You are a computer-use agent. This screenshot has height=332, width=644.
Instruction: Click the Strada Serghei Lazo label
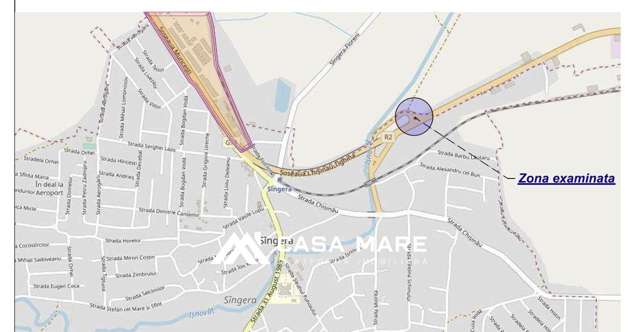coord(151,147)
